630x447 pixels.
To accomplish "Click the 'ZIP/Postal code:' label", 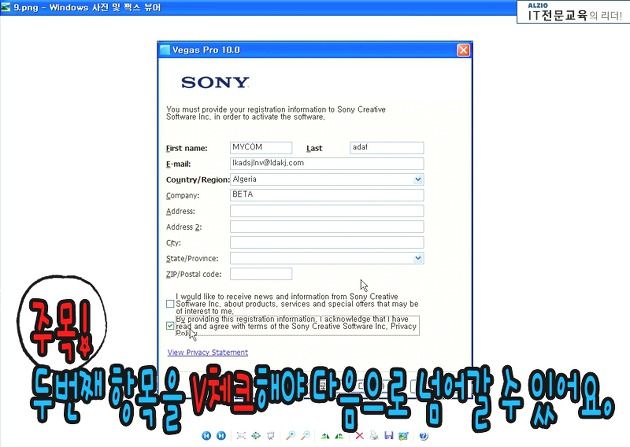I will click(194, 274).
